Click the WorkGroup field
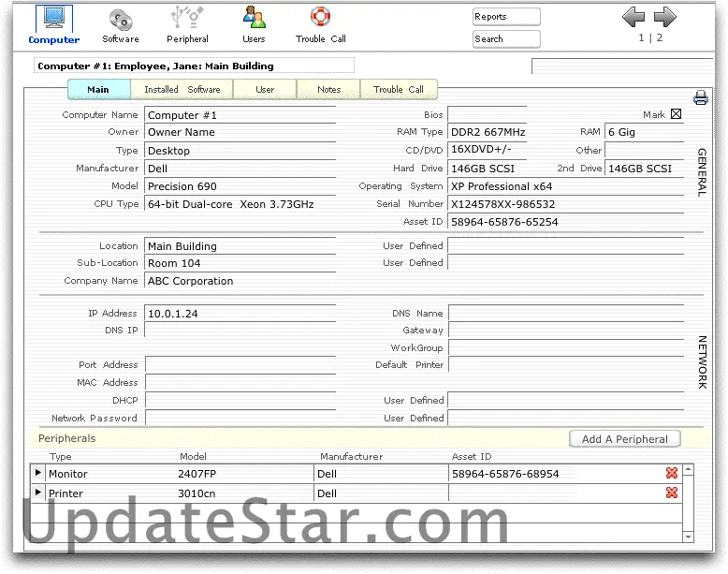Screen dimensions: 728x574 click(x=566, y=347)
